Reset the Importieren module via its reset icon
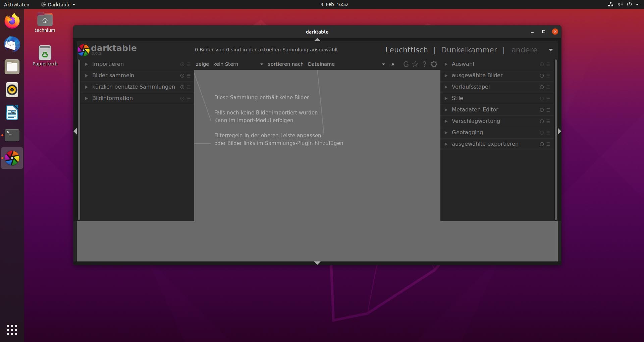The image size is (644, 342). pyautogui.click(x=182, y=64)
